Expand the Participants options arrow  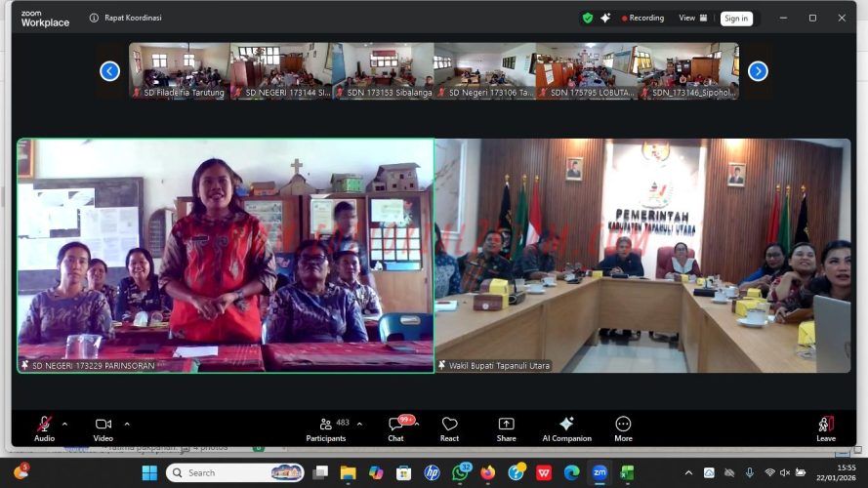[359, 424]
